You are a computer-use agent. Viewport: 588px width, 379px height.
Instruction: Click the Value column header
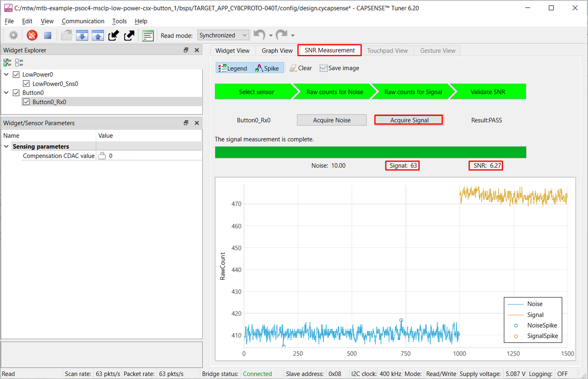(x=149, y=136)
